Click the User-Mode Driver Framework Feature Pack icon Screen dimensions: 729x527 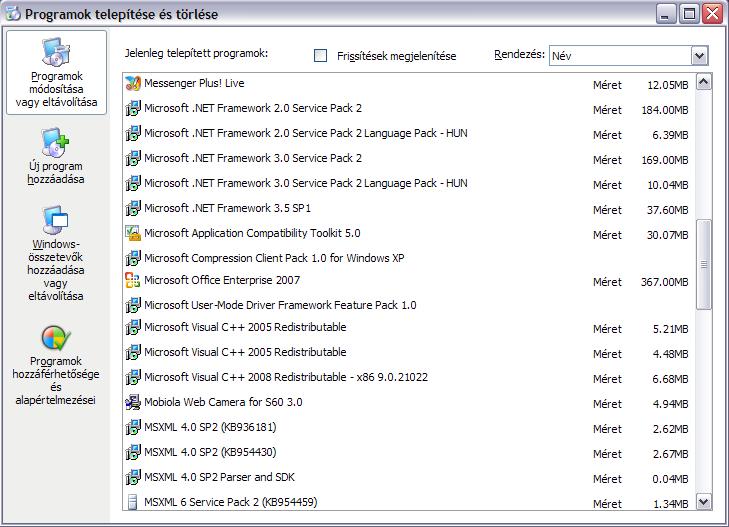[x=133, y=305]
